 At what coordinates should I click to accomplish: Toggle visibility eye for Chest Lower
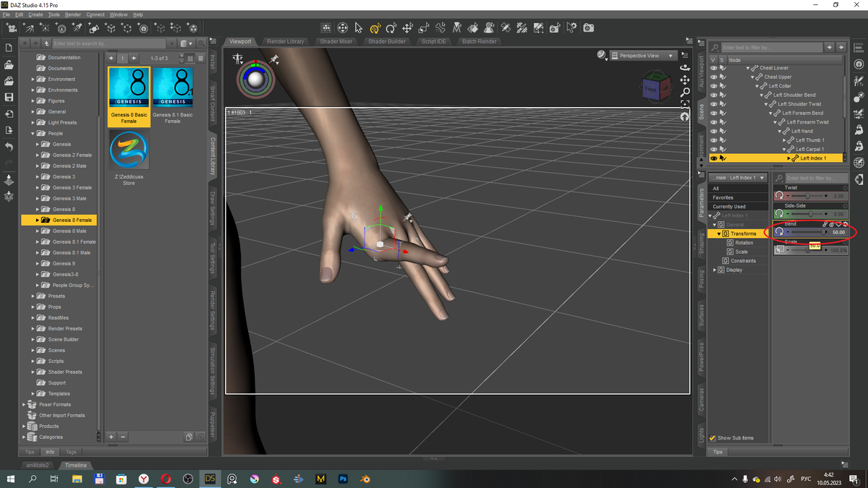pos(713,68)
